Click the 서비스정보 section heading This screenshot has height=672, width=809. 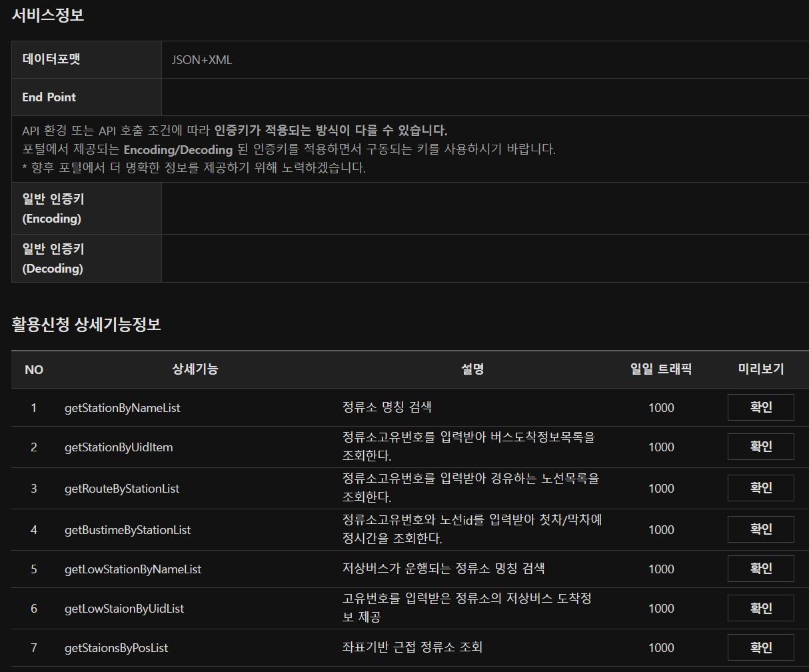pos(48,15)
